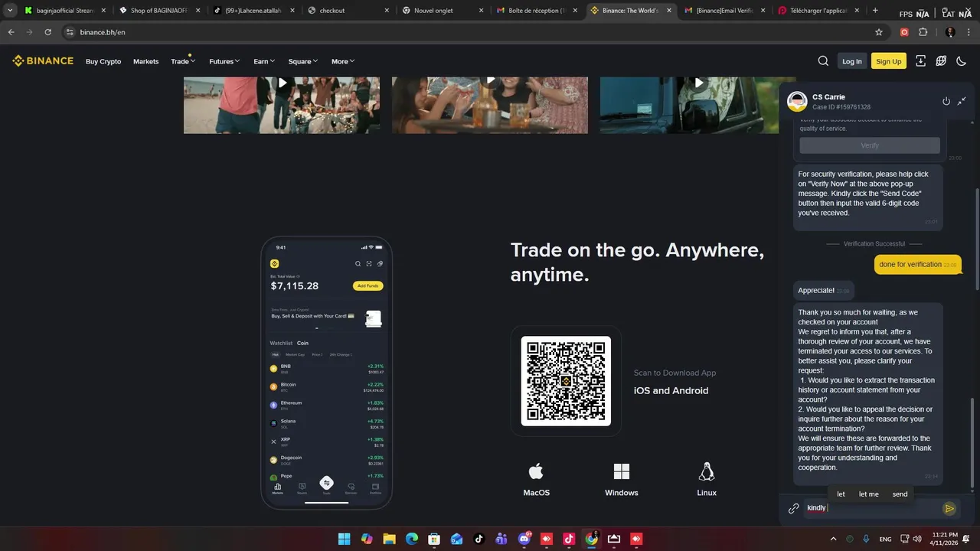This screenshot has width=980, height=551.
Task: Open language and region globe icon
Action: click(x=941, y=61)
